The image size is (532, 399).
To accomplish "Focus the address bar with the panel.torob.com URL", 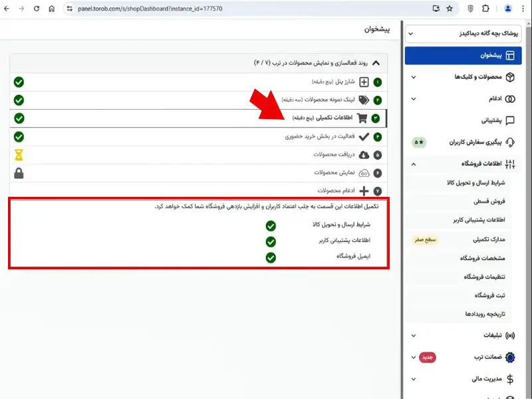I will coord(150,9).
